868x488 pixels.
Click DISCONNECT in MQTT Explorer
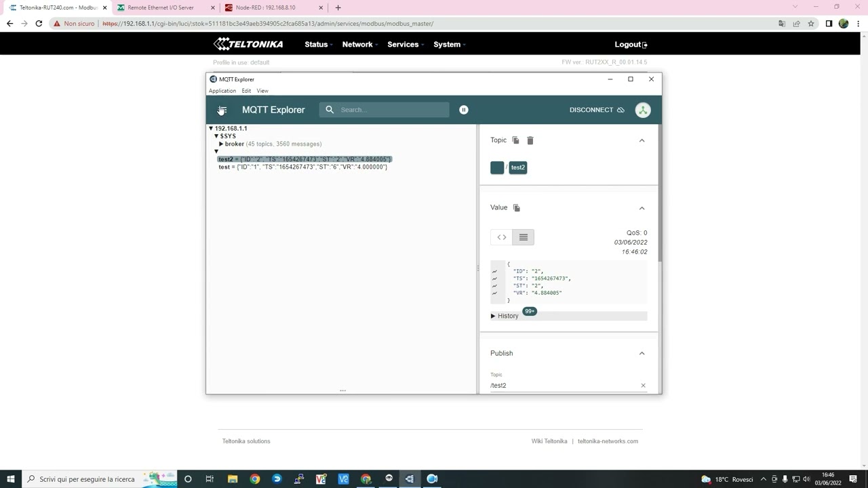tap(597, 110)
